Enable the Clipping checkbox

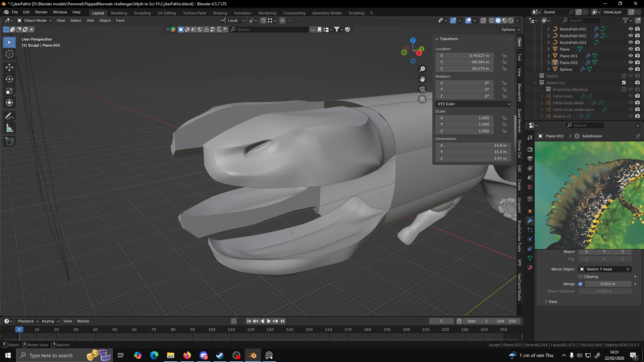(580, 277)
